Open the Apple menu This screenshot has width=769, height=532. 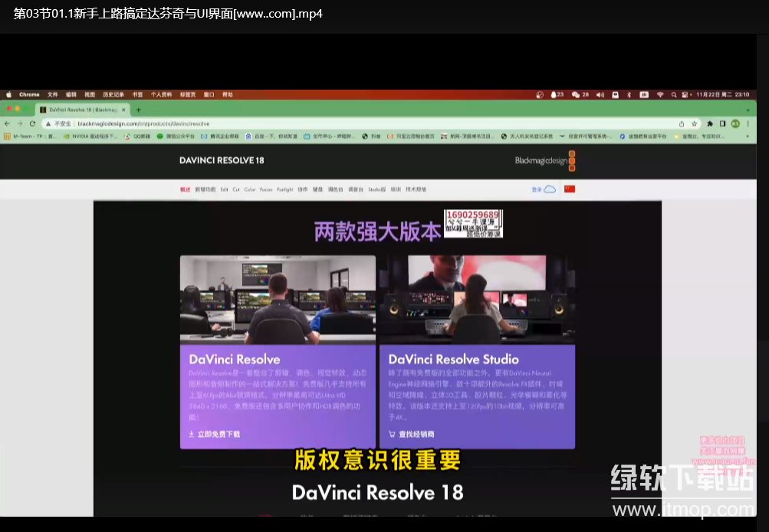pyautogui.click(x=8, y=94)
